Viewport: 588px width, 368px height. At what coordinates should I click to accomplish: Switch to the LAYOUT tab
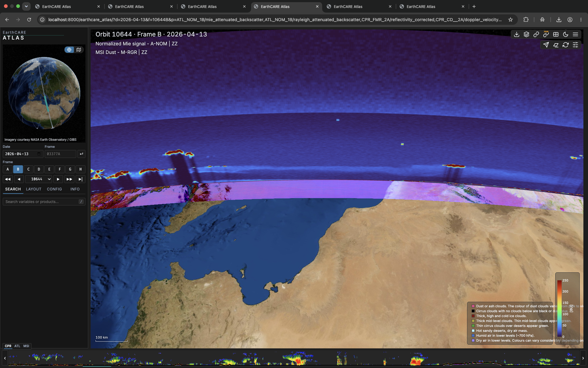[34, 189]
